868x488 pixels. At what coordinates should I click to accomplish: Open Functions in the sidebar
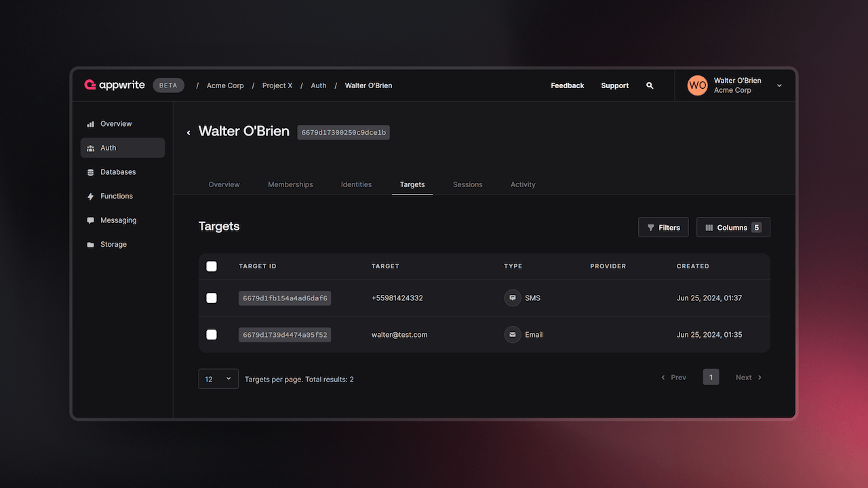click(122, 197)
